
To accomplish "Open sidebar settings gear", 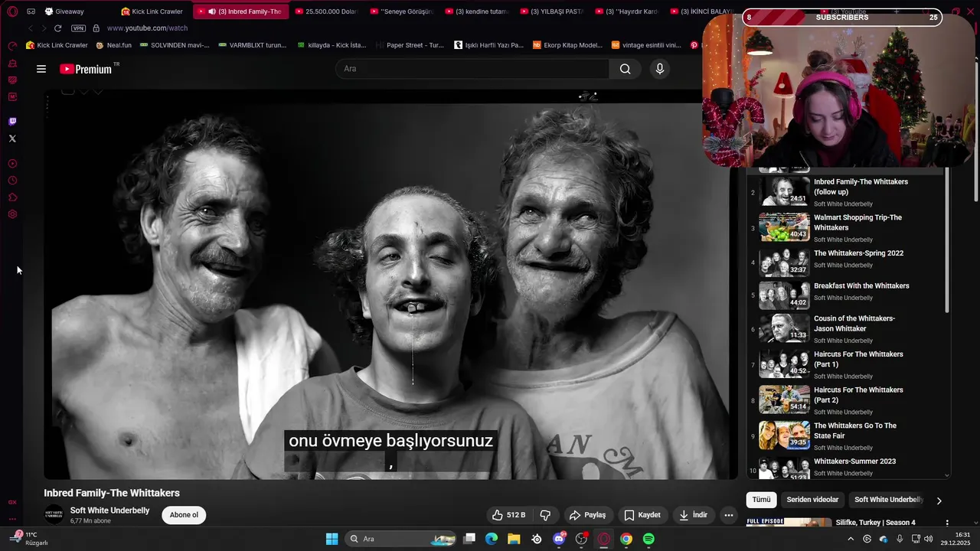I will pos(12,214).
